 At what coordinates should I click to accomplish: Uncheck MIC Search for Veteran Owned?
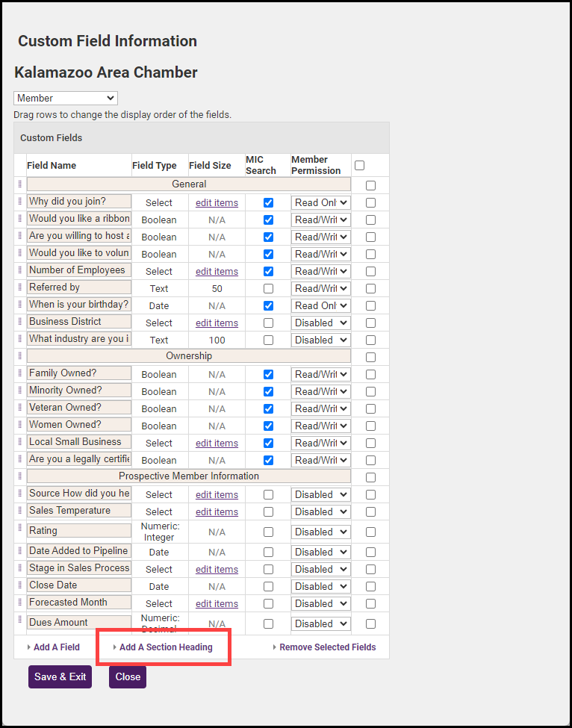pos(268,408)
